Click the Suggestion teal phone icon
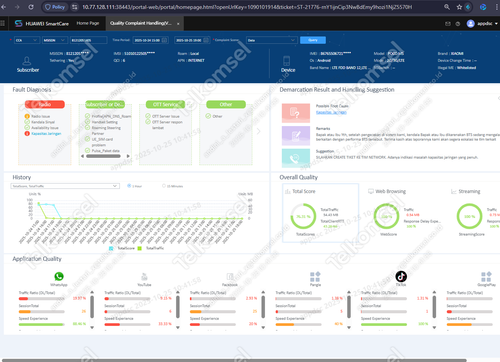Image resolution: width=500 pixels, height=362 pixels. pyautogui.click(x=296, y=158)
